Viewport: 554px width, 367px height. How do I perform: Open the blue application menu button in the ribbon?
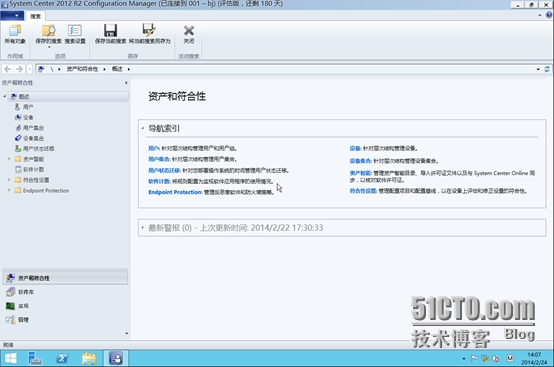[12, 16]
